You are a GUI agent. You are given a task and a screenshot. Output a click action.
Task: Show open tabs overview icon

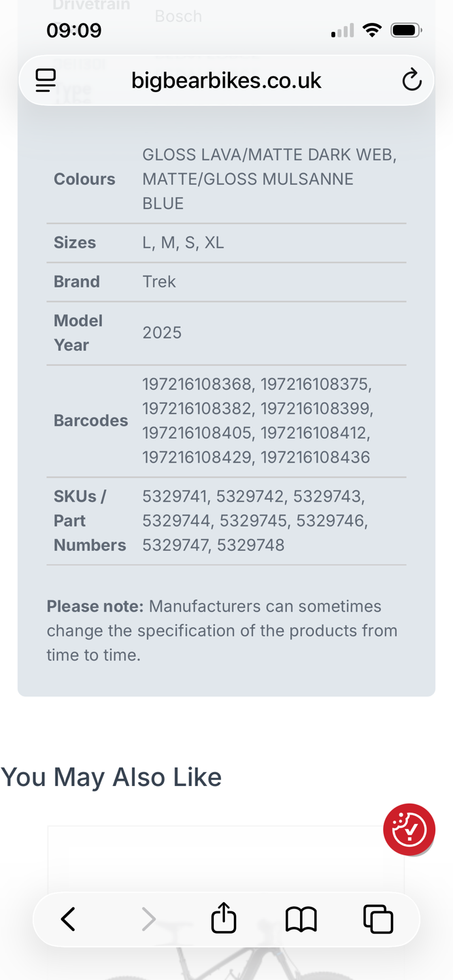(x=378, y=919)
